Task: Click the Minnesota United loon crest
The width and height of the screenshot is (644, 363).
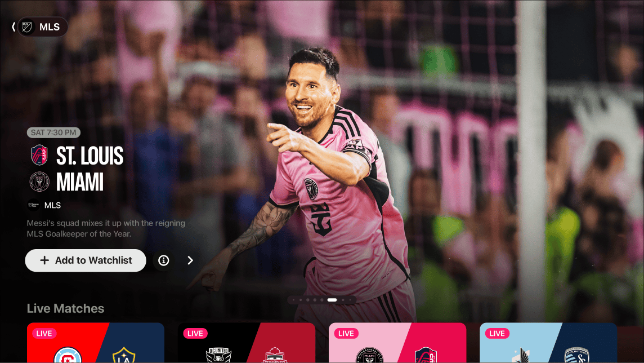Action: [x=520, y=356]
